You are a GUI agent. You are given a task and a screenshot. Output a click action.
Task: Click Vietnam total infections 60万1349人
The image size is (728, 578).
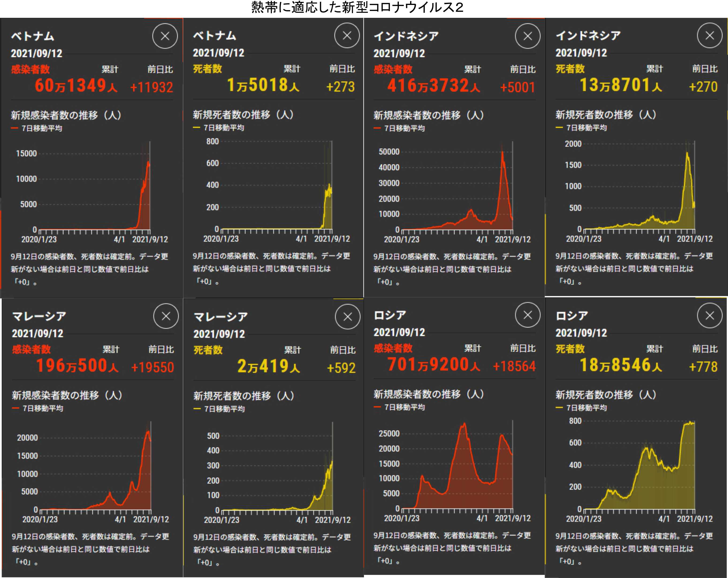point(76,85)
